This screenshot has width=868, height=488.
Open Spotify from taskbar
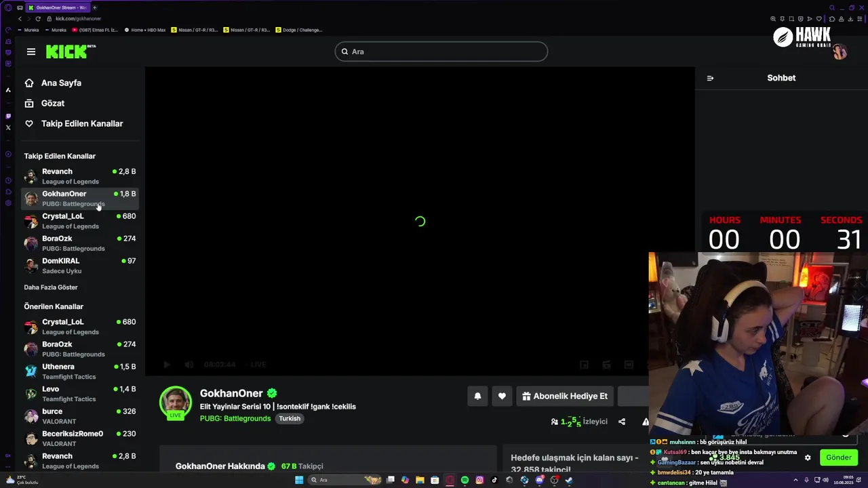click(x=465, y=480)
